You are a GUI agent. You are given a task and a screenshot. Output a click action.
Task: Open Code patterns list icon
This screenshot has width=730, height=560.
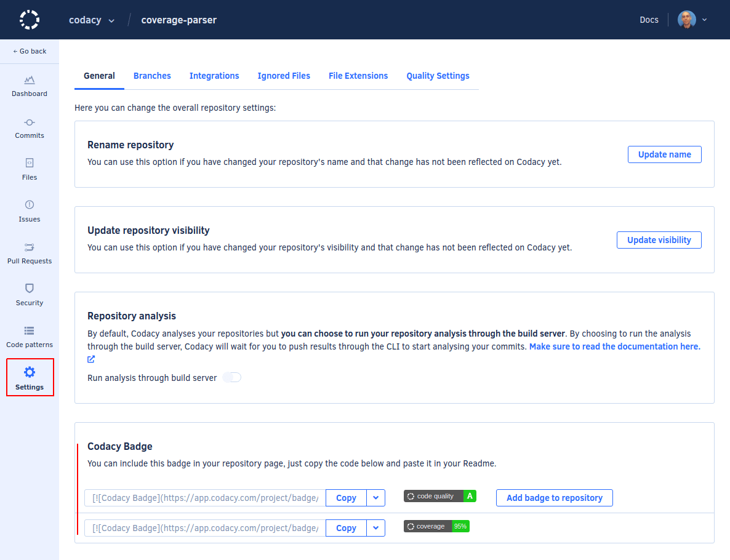(30, 330)
